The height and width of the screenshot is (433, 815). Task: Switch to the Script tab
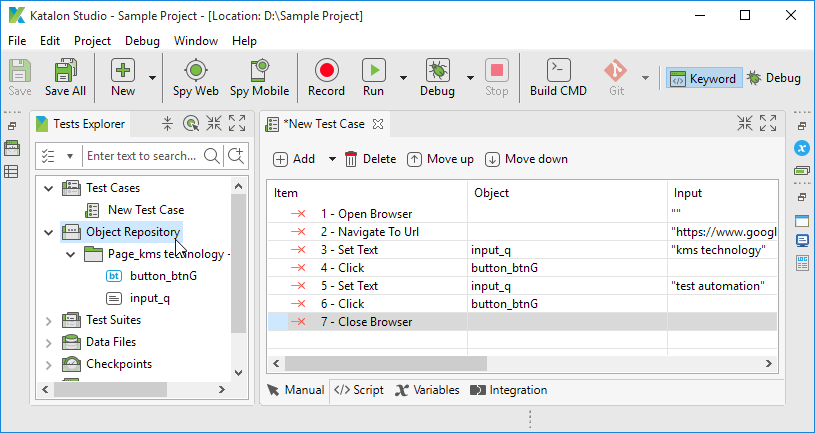pos(359,390)
